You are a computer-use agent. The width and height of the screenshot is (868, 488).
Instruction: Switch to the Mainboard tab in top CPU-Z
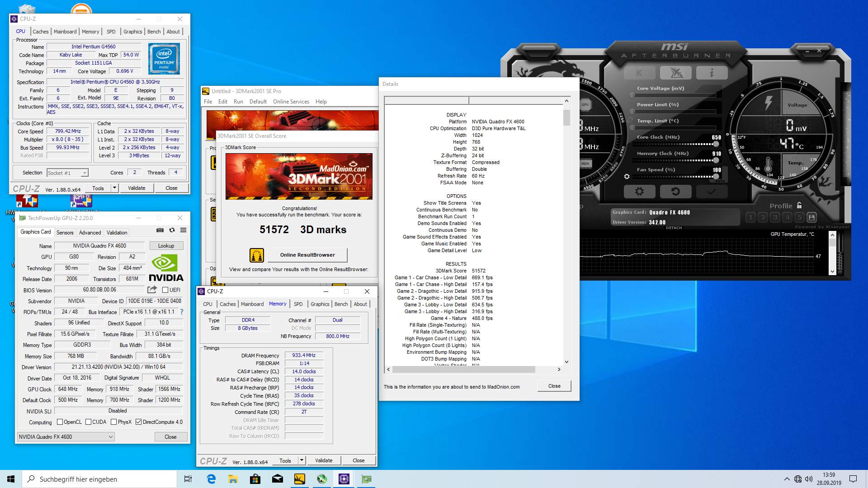(x=65, y=32)
